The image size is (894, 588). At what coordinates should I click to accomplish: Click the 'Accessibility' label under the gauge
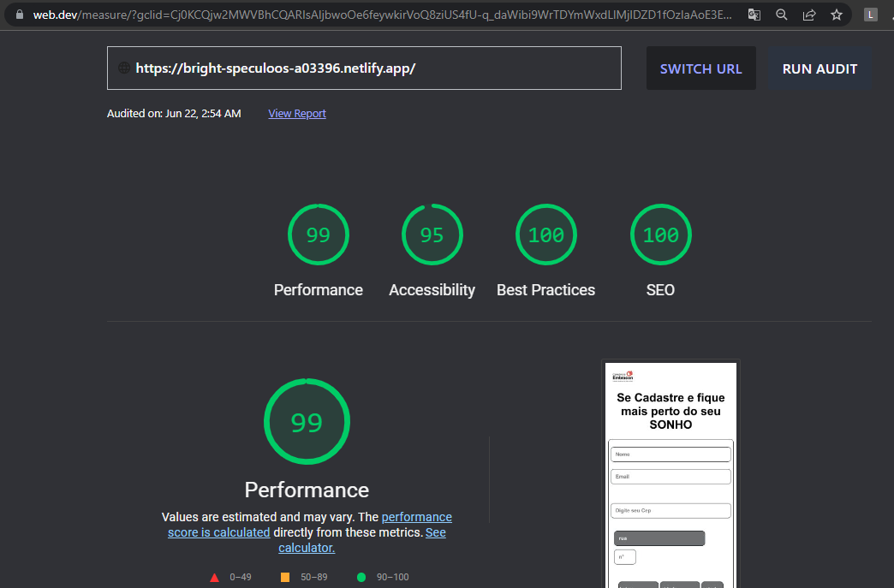click(x=432, y=290)
